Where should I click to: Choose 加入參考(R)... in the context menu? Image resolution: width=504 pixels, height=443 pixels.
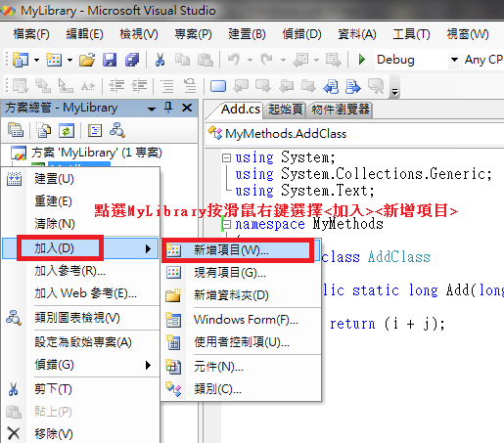tap(80, 271)
